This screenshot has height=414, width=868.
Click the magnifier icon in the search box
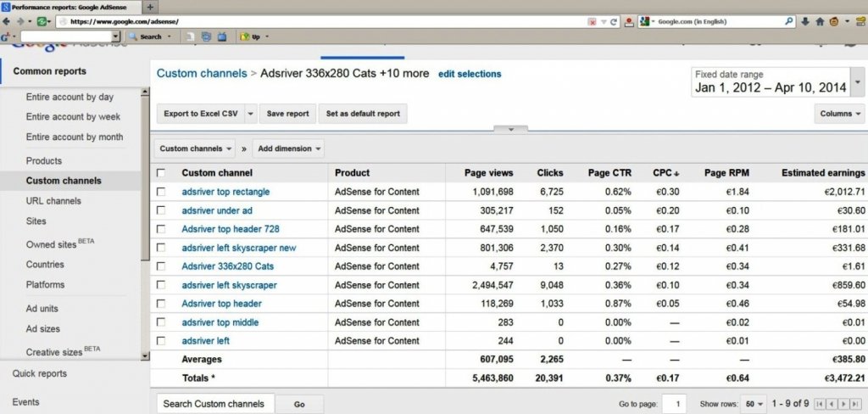click(x=789, y=22)
